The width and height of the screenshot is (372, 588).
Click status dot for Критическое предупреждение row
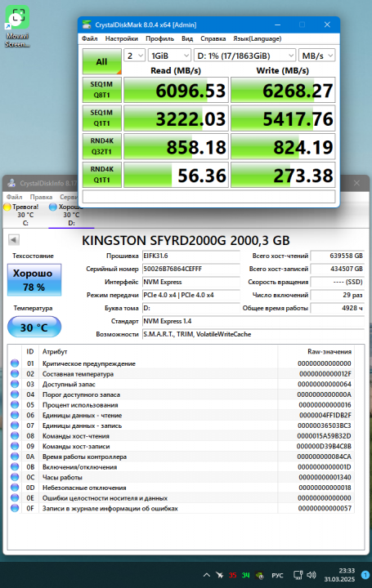(15, 363)
